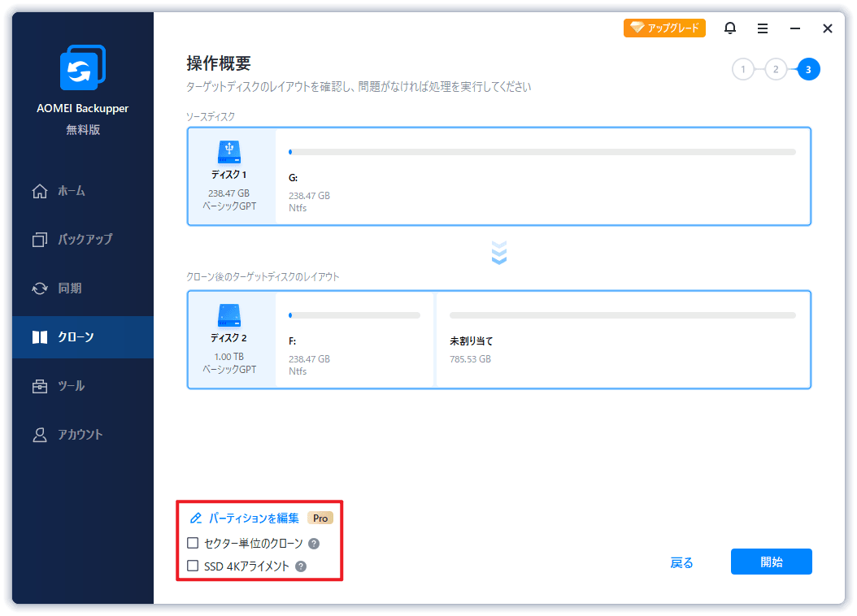Select the クローン tab in the sidebar

pos(38,336)
